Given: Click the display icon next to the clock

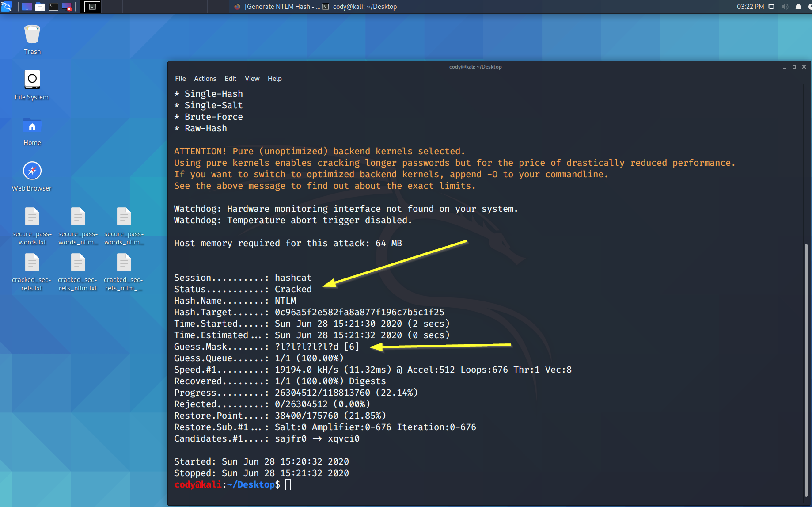Looking at the screenshot, I should [771, 6].
